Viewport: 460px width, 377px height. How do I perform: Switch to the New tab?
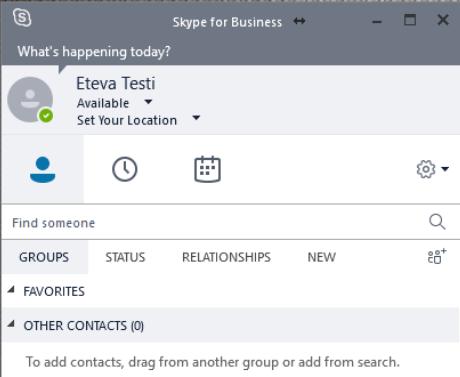tap(322, 257)
